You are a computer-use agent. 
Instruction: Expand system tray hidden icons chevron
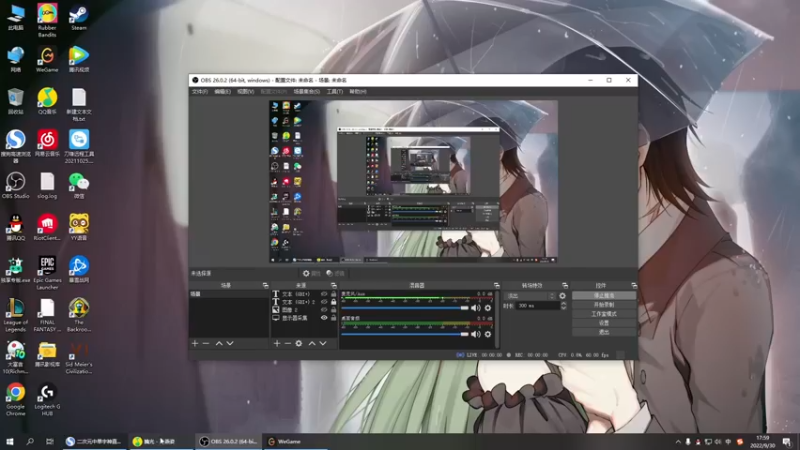point(678,442)
